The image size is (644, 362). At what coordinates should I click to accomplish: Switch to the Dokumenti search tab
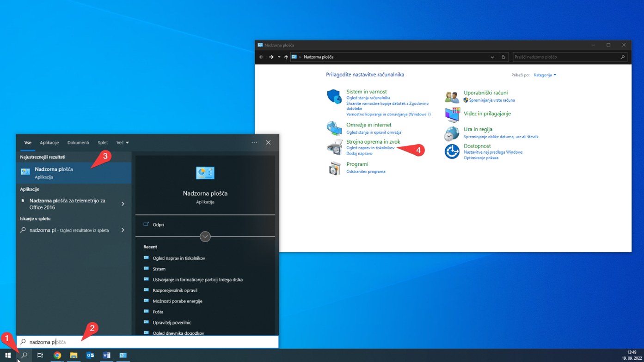78,143
